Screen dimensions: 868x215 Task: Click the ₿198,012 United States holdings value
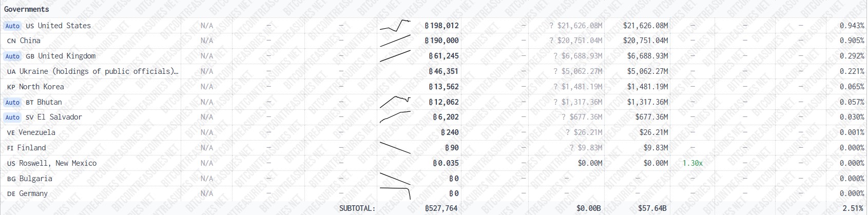point(442,25)
